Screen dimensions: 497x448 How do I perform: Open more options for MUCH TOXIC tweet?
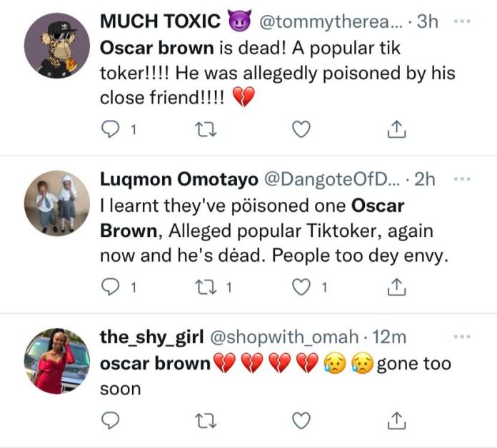(462, 21)
